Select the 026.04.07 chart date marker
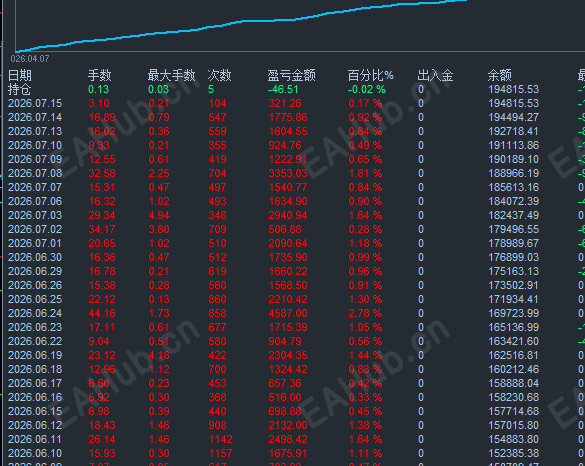Screen dimensions: 585x466 pyautogui.click(x=30, y=59)
